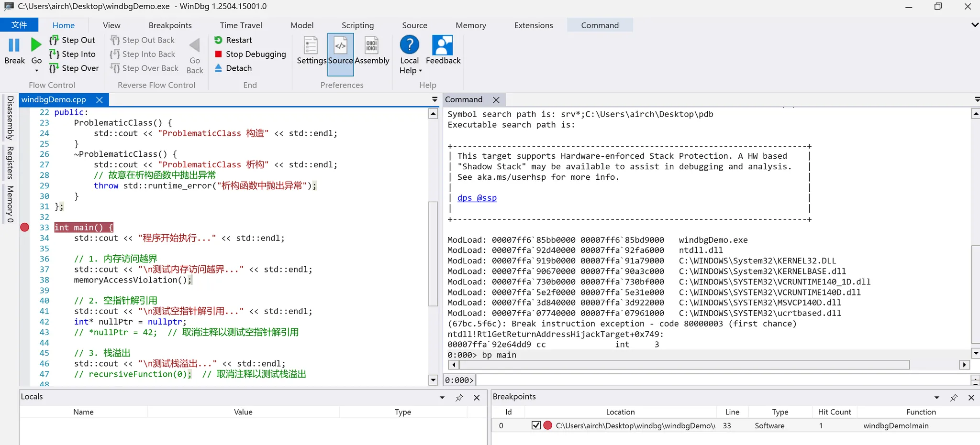Open the Disassembly side panel tab
Image resolution: width=980 pixels, height=445 pixels.
tap(10, 118)
